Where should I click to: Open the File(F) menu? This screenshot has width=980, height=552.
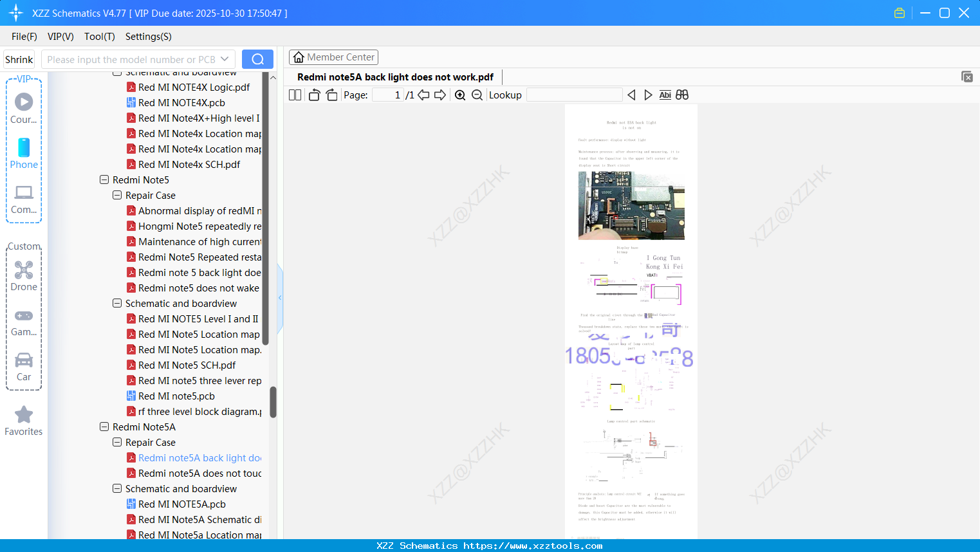click(24, 37)
